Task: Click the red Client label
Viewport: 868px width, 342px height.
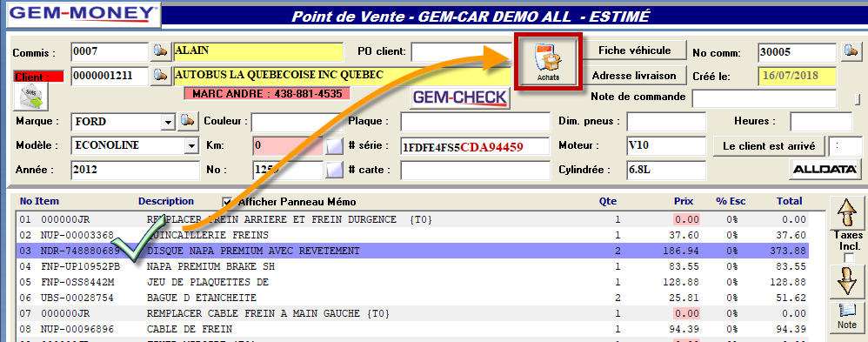Action: pos(38,77)
